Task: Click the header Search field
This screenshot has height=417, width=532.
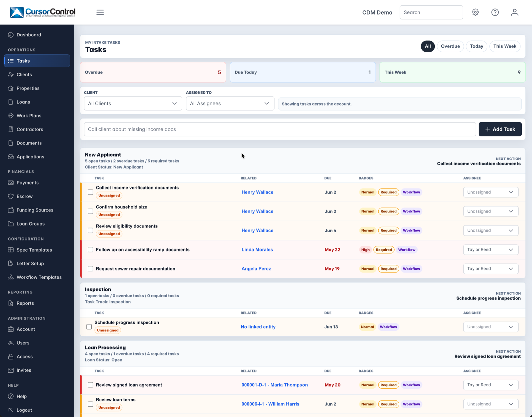Action: click(x=431, y=12)
